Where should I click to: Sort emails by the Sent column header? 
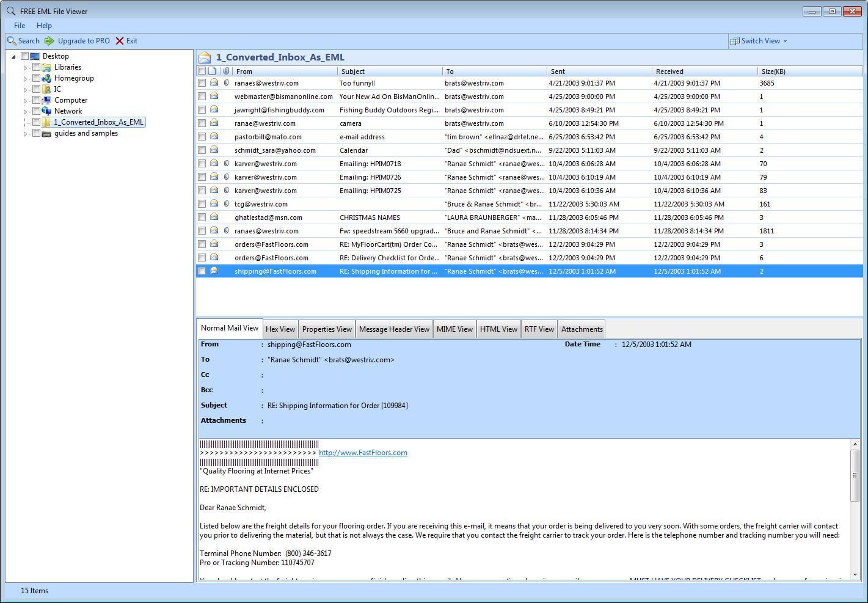click(x=599, y=71)
